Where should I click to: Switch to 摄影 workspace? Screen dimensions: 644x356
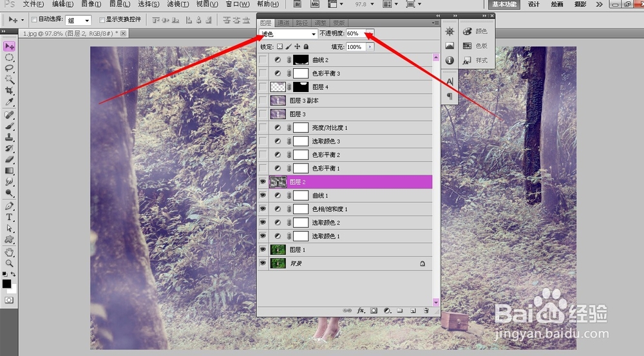point(580,4)
